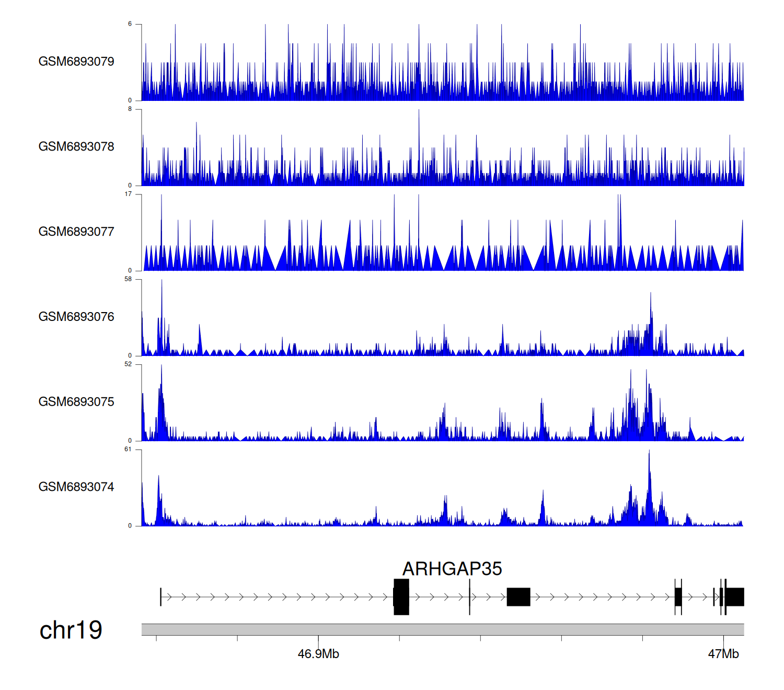Click the GSM6893075 track name

pyautogui.click(x=76, y=402)
